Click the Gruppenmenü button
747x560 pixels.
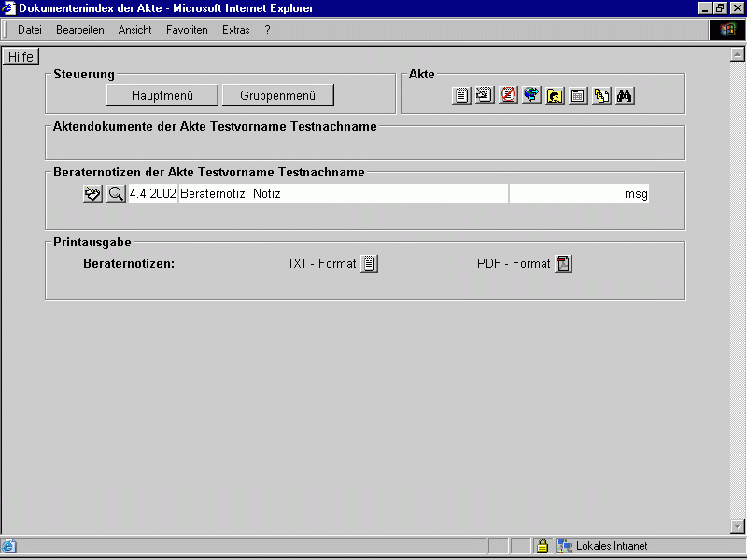[277, 95]
